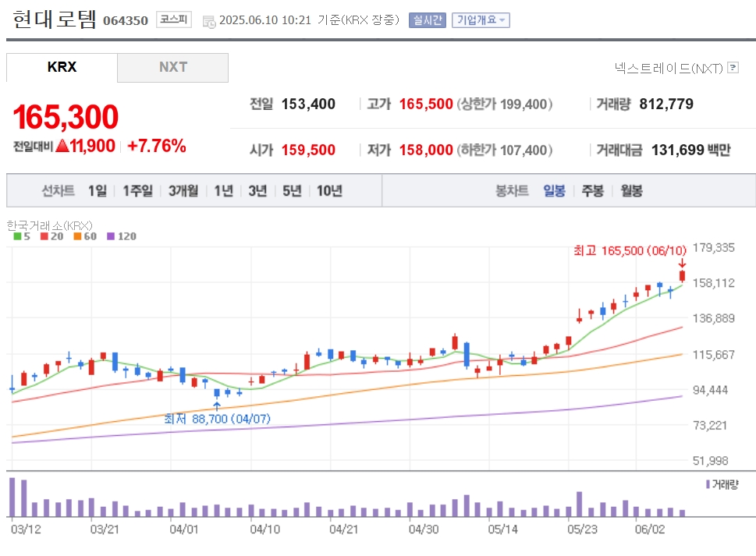Click the orange 60-day moving average swatch

click(77, 236)
